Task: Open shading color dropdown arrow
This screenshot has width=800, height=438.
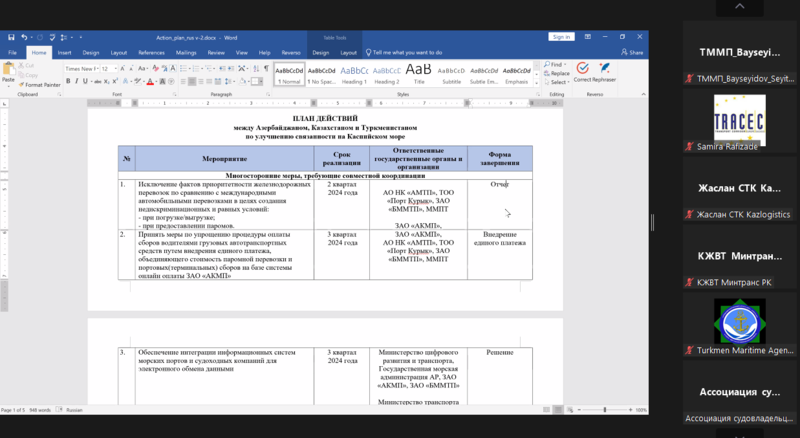Action: click(x=248, y=81)
